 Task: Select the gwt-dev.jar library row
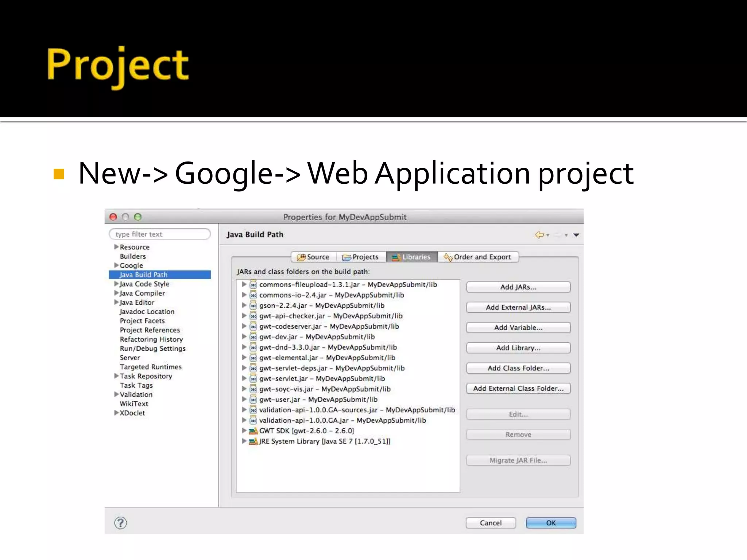coord(317,337)
